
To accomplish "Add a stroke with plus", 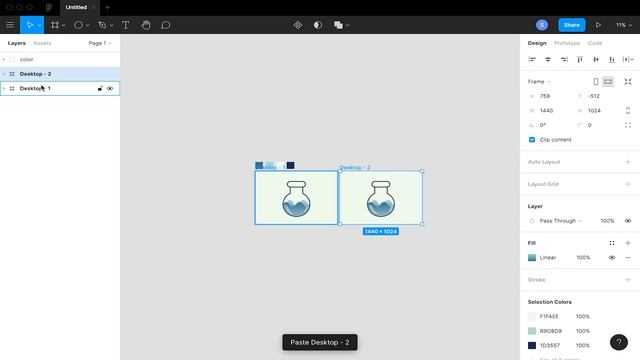I will pos(628,280).
